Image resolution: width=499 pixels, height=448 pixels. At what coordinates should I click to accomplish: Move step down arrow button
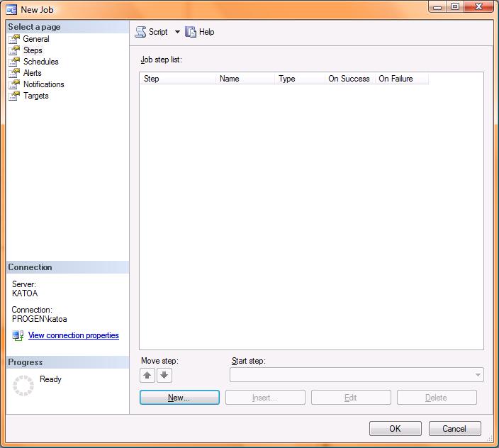point(164,376)
